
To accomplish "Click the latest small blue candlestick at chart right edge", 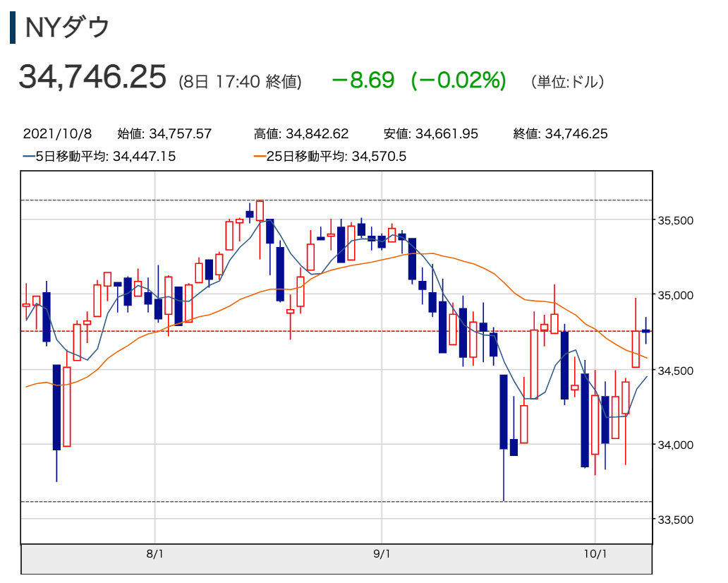I will [x=646, y=331].
